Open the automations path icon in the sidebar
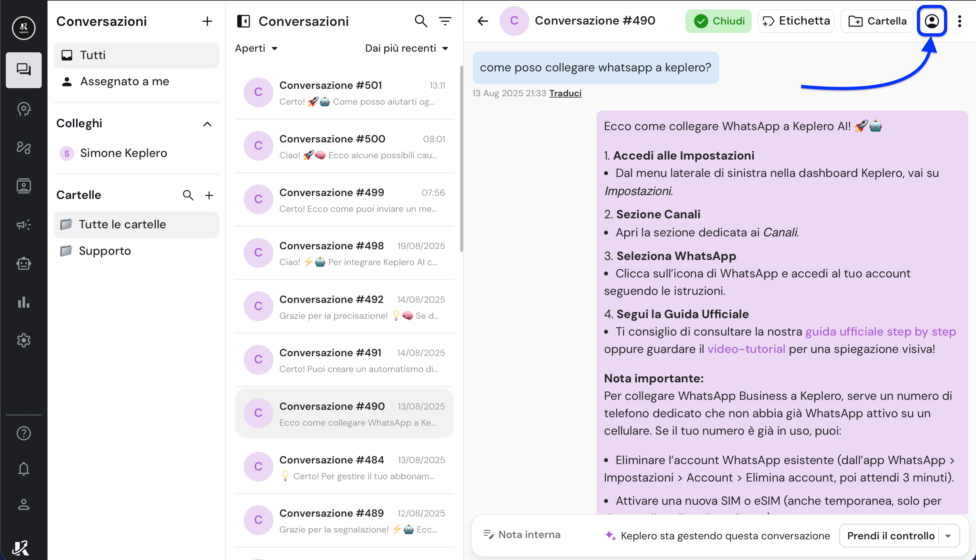This screenshot has height=560, width=976. tap(24, 147)
